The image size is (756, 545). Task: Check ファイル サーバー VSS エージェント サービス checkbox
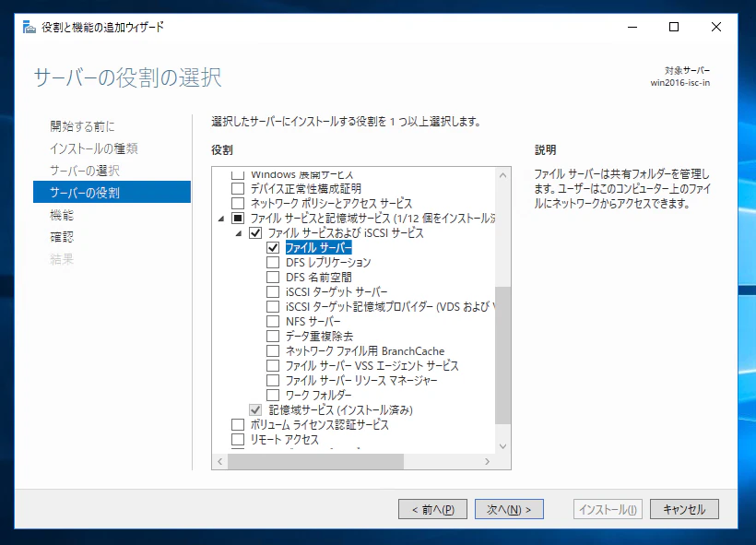pyautogui.click(x=273, y=365)
